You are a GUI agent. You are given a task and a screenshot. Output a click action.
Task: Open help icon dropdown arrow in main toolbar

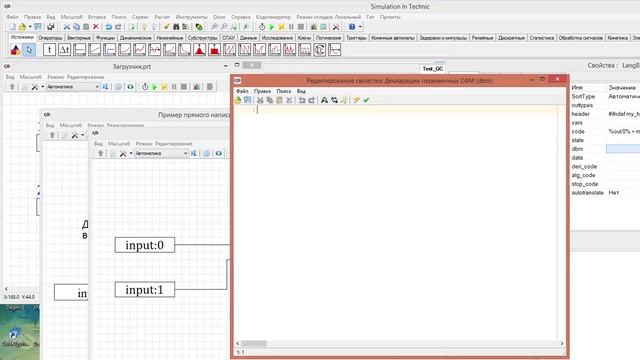click(x=360, y=27)
